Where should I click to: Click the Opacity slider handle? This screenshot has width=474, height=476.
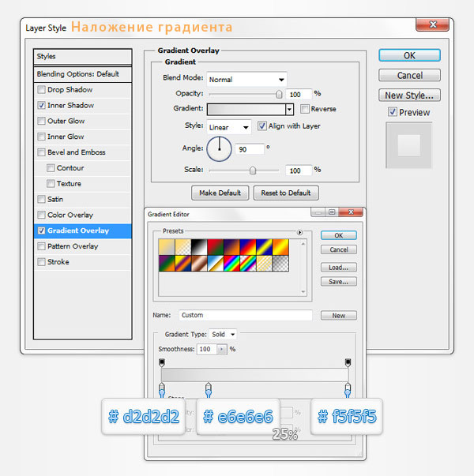pyautogui.click(x=279, y=93)
